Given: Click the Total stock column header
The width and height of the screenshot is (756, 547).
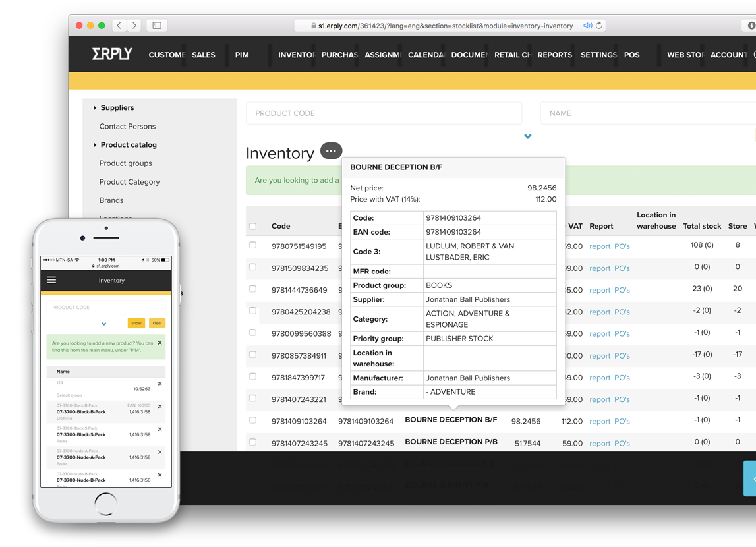Looking at the screenshot, I should click(702, 226).
